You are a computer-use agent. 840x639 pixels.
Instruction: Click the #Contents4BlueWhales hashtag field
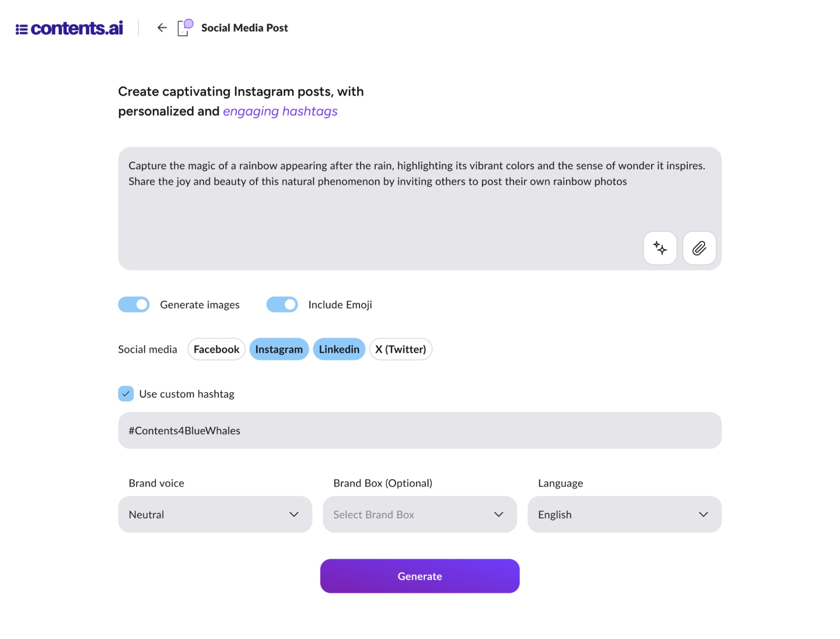419,430
